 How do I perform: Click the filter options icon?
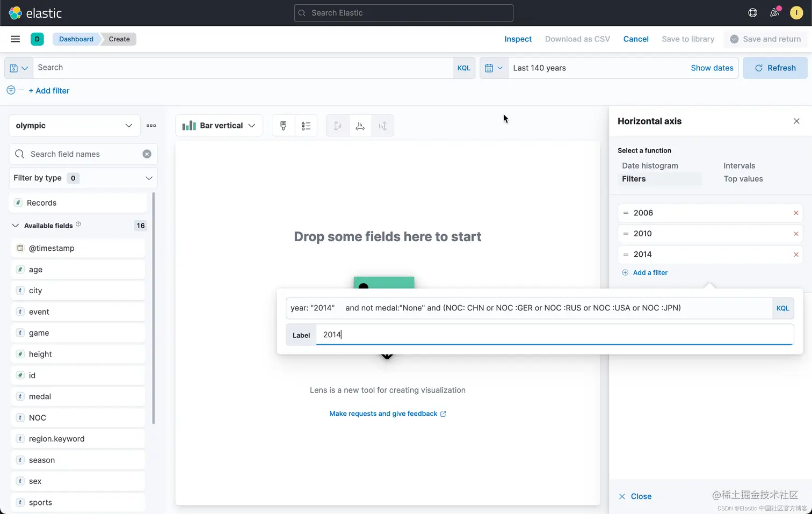11,90
